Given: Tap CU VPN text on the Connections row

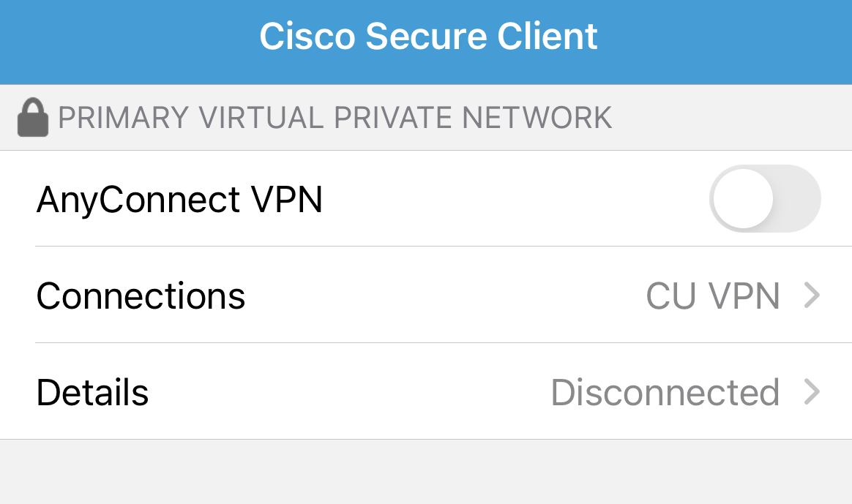Looking at the screenshot, I should point(712,296).
